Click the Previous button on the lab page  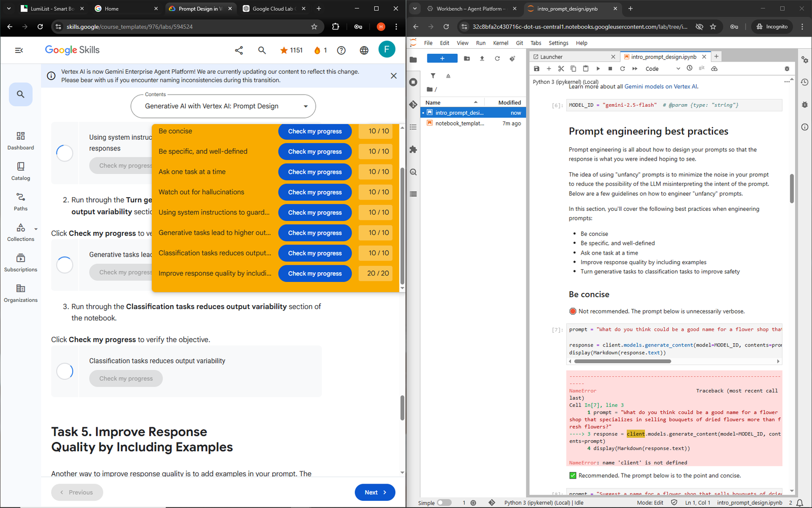77,492
